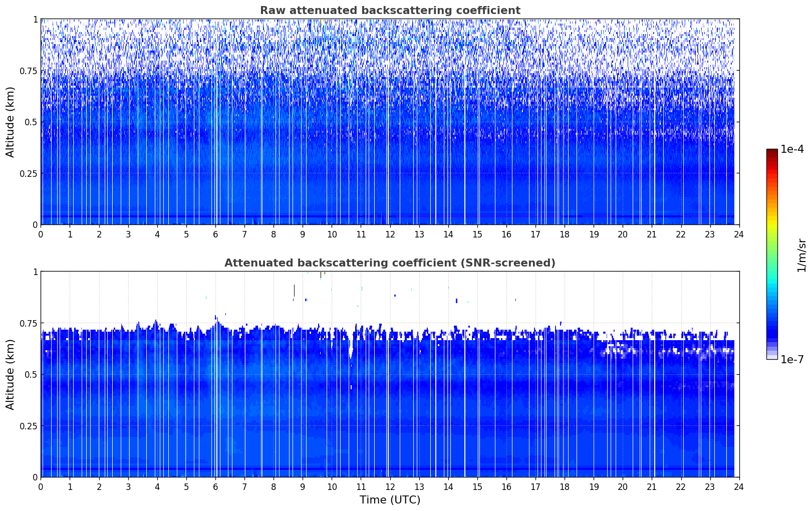Click the colorbar's "1e-4" maximum label
This screenshot has height=511, width=812.
click(x=792, y=149)
